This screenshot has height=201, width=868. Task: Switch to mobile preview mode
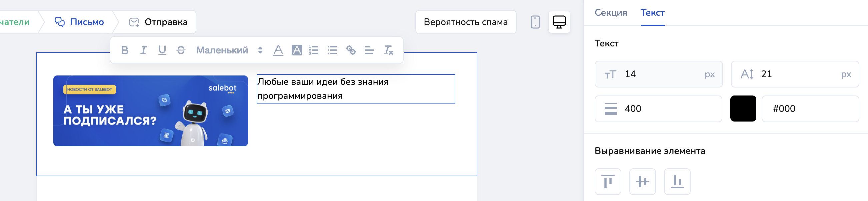click(x=535, y=22)
